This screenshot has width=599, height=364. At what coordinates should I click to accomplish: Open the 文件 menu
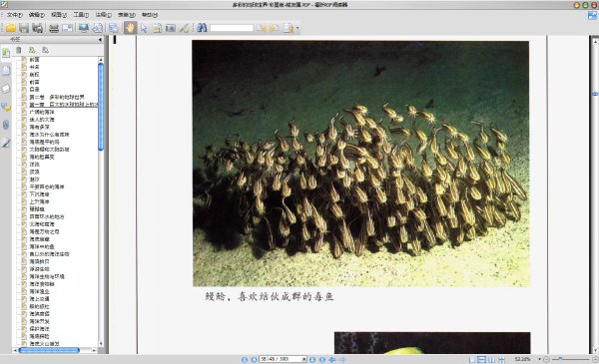(x=15, y=15)
